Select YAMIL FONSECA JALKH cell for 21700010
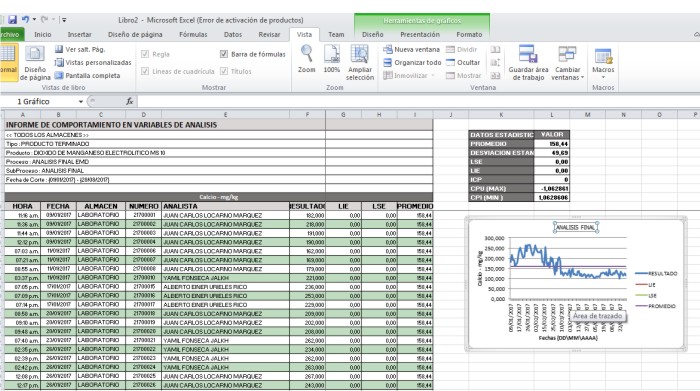Viewport: 700px width, 391px height. click(x=225, y=278)
